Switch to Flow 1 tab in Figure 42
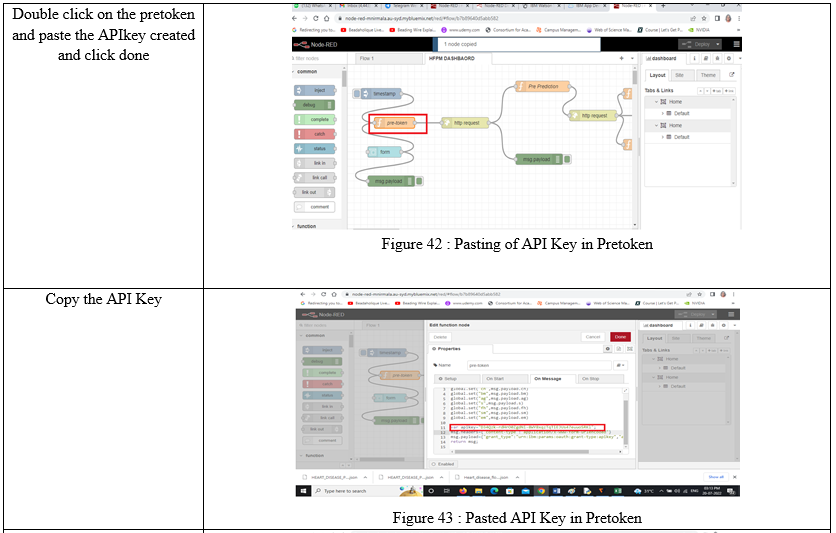The width and height of the screenshot is (836, 533). [x=389, y=58]
